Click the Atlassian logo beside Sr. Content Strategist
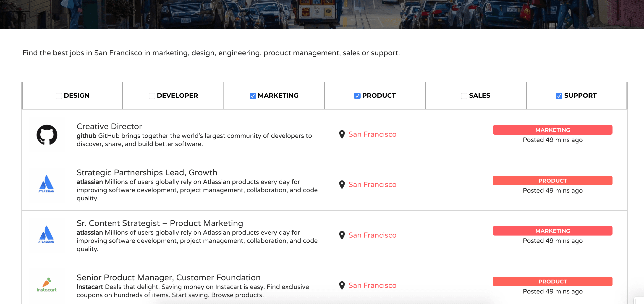This screenshot has height=304, width=644. click(x=47, y=234)
